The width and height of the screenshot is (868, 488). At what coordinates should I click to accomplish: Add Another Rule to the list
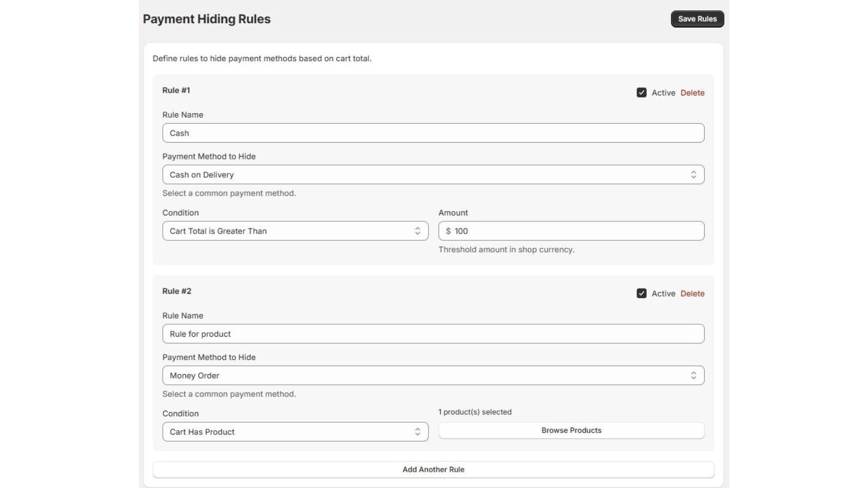click(x=433, y=470)
